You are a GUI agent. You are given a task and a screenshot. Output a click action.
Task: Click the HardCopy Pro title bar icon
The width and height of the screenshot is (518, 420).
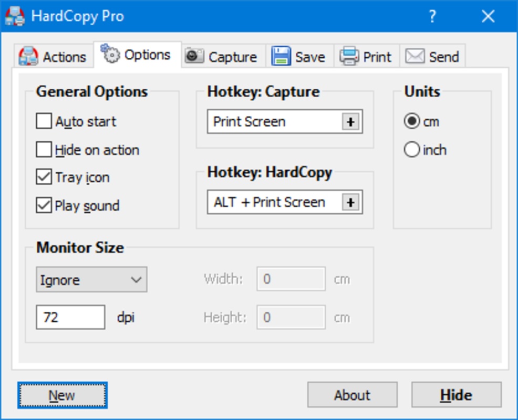15,16
